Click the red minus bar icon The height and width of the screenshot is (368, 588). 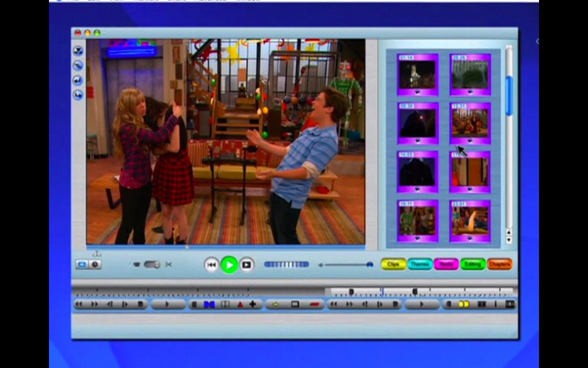[x=314, y=304]
